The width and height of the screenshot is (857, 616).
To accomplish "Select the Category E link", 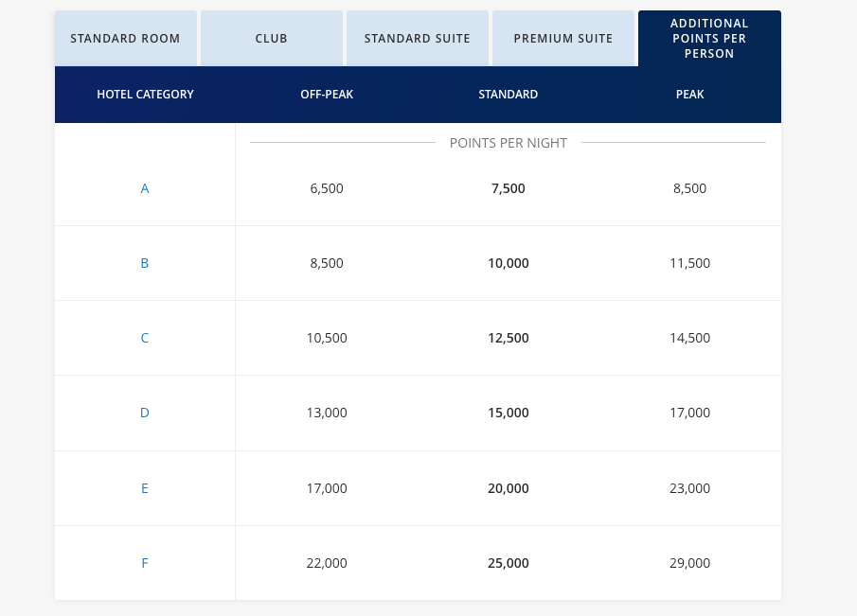I will tap(145, 487).
